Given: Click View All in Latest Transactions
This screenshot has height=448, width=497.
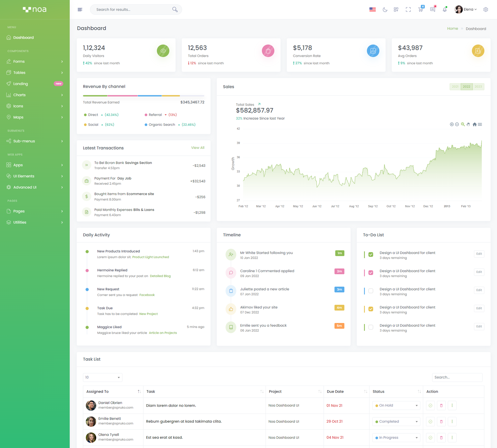Looking at the screenshot, I should coord(197,148).
